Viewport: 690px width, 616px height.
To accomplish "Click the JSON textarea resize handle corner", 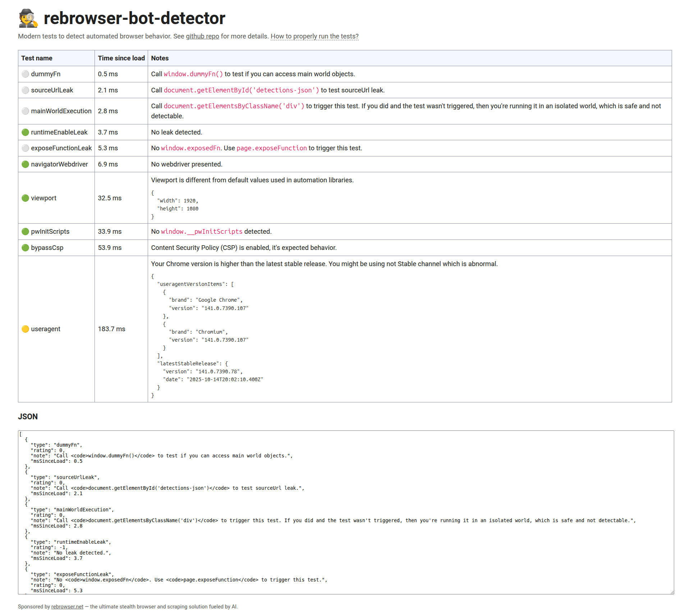I will [x=672, y=592].
